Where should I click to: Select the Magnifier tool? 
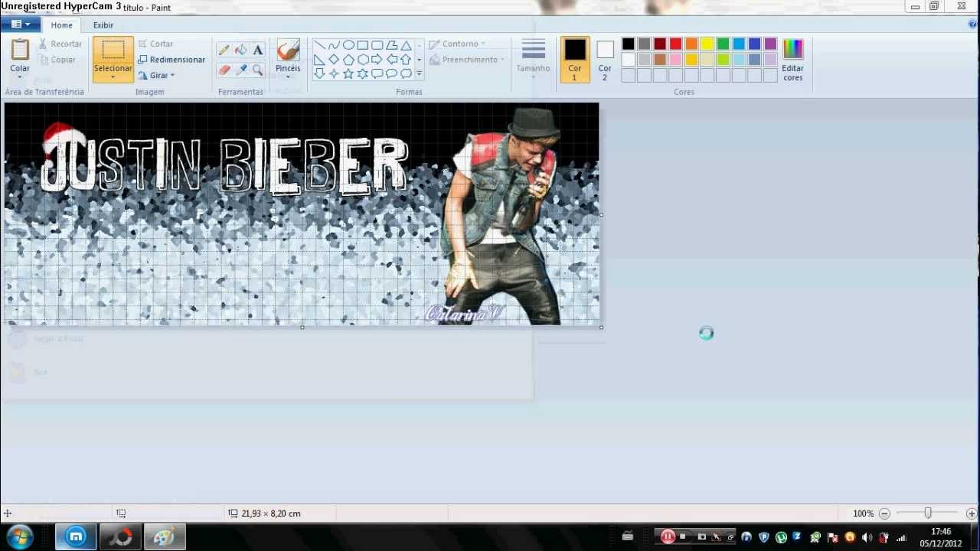(258, 70)
